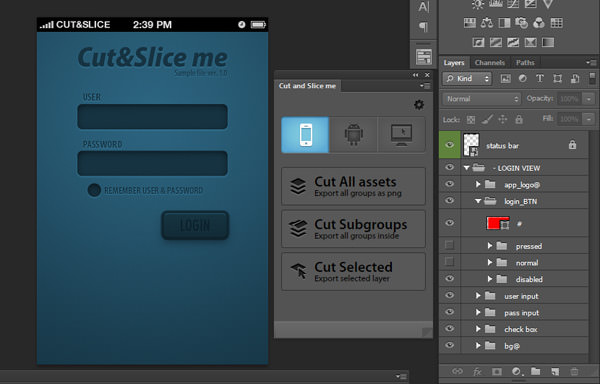Open the Normal blend mode dropdown
Screen dimensions: 600x384
pos(482,99)
